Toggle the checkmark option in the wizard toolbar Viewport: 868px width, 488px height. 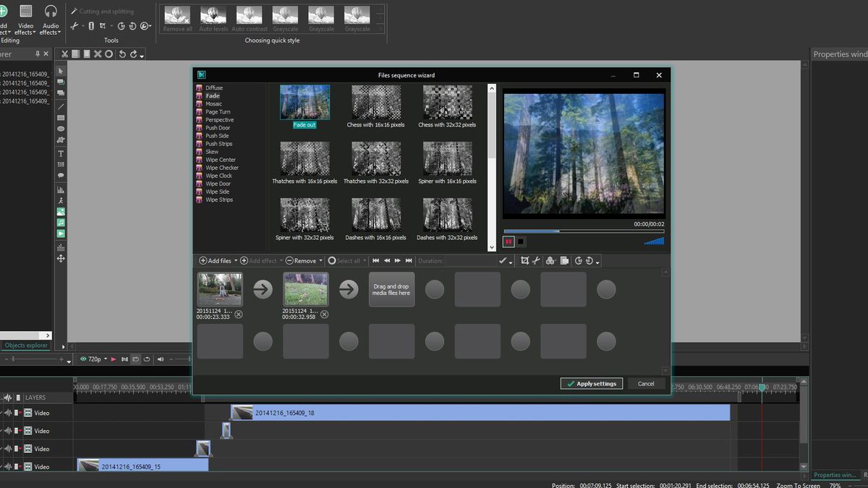502,260
